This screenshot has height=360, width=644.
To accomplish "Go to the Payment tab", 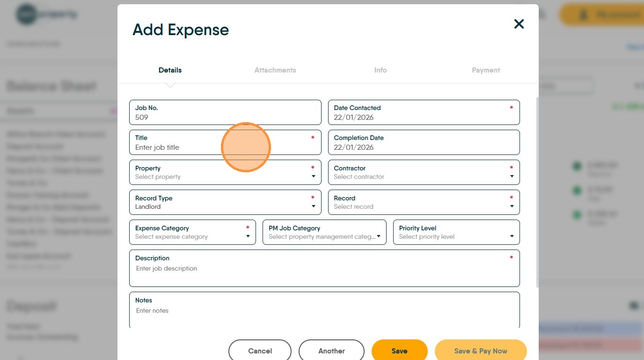I will (x=485, y=70).
